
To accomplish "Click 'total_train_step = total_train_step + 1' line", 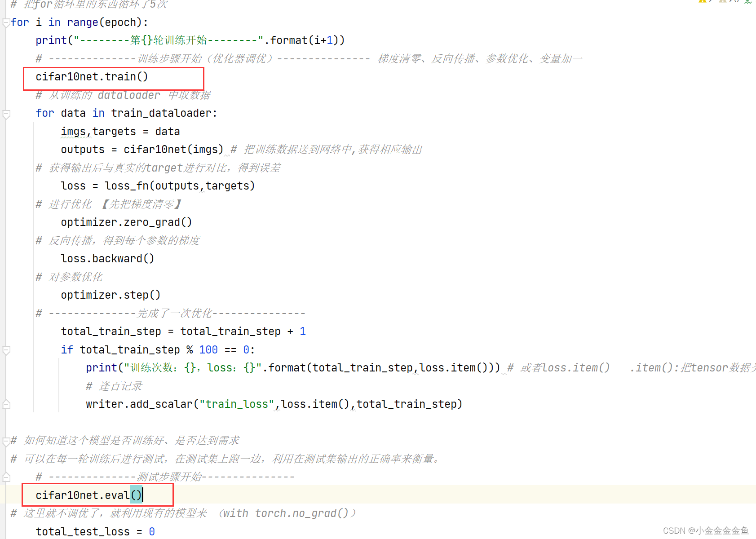I will tap(183, 331).
